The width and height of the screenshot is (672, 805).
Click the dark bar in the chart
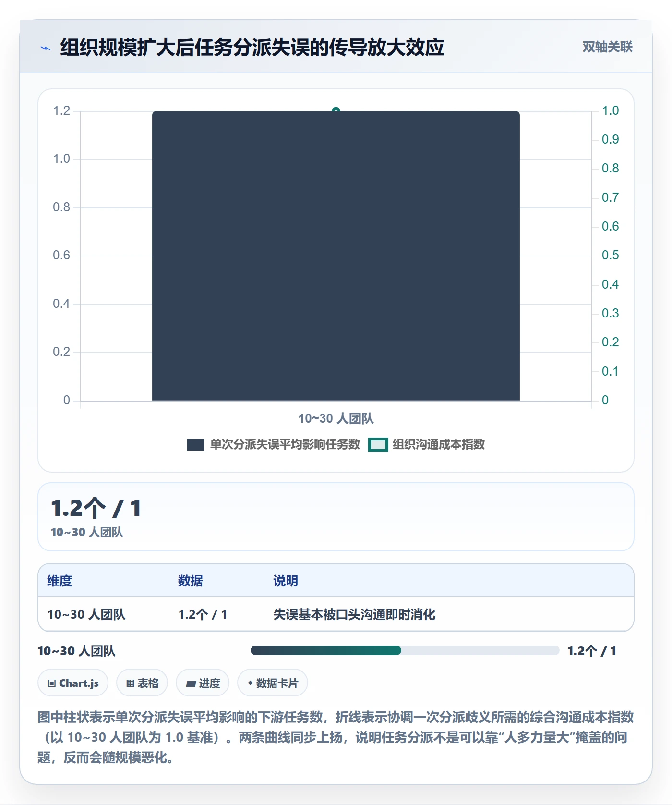336,256
